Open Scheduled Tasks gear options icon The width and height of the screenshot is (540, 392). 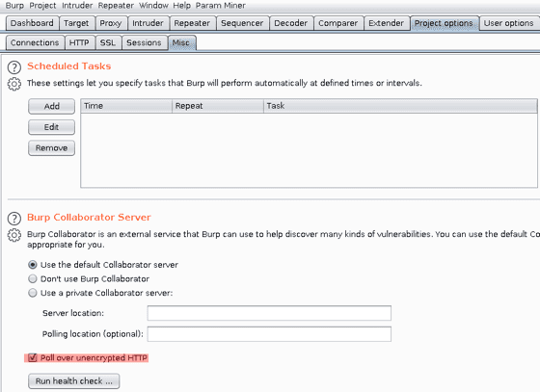click(14, 84)
